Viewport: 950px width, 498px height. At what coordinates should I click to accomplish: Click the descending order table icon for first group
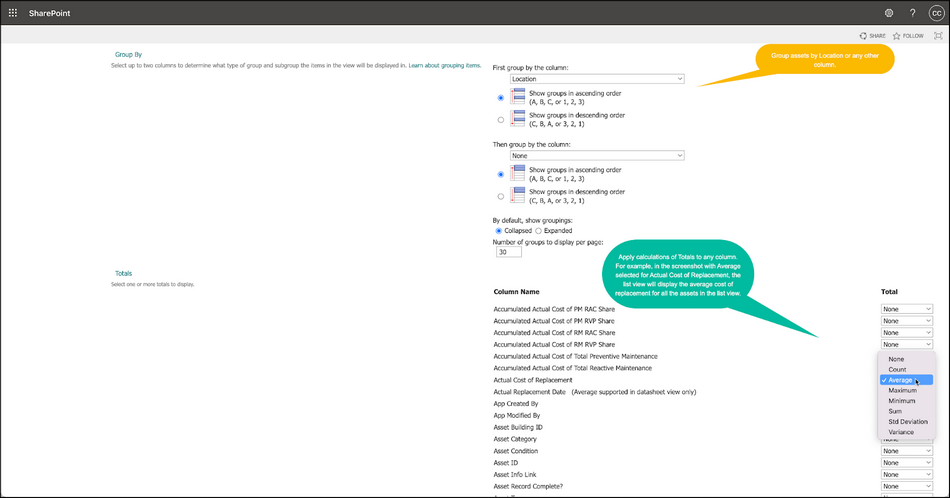(517, 119)
